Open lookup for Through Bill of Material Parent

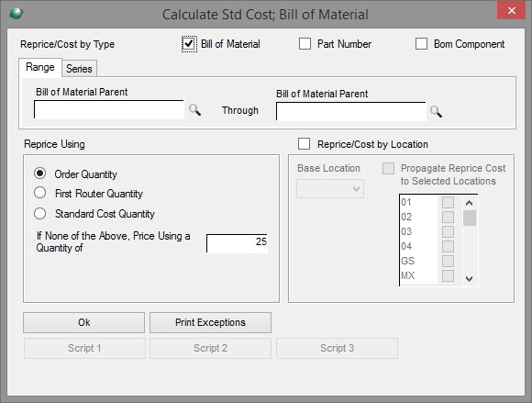point(436,111)
